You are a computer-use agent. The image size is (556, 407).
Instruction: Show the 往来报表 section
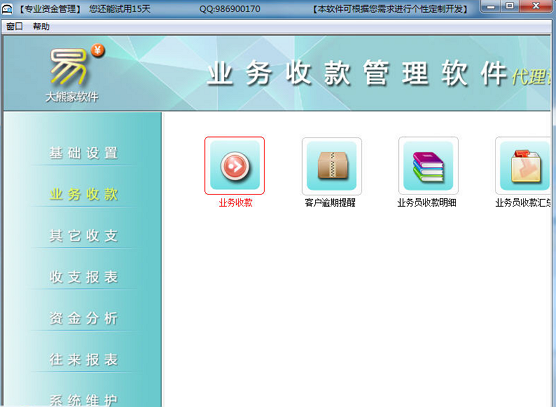(x=84, y=359)
